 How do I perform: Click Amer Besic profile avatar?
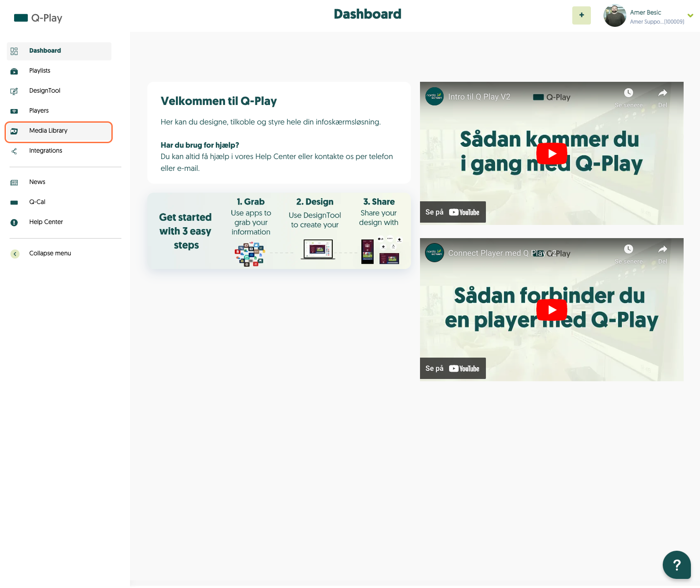point(615,15)
